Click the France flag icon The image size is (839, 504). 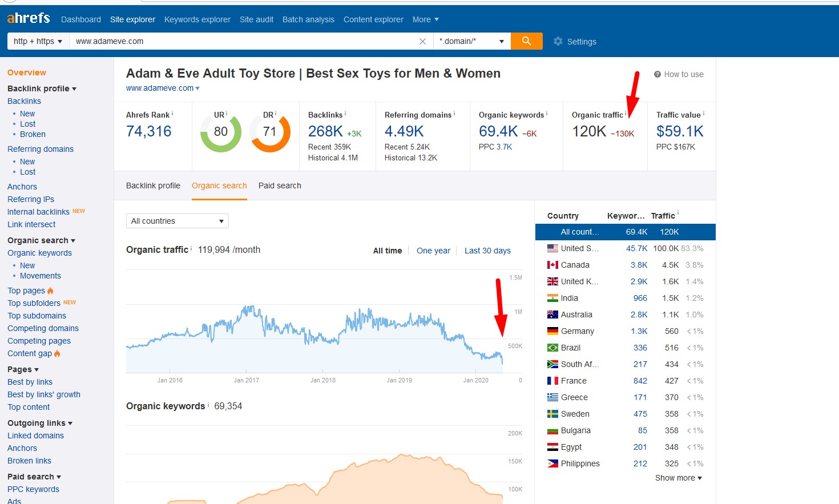point(552,381)
